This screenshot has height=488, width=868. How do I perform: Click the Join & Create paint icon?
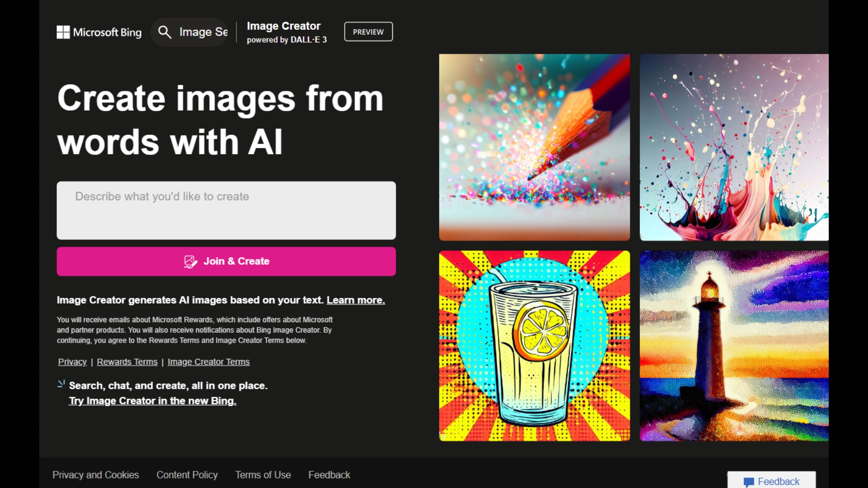coord(190,262)
